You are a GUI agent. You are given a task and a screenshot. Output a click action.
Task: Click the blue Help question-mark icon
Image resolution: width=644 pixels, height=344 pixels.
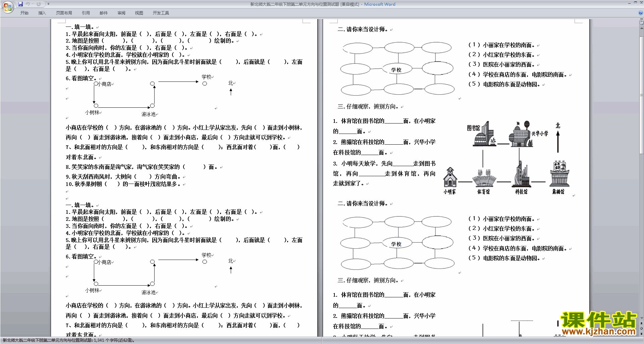[641, 13]
